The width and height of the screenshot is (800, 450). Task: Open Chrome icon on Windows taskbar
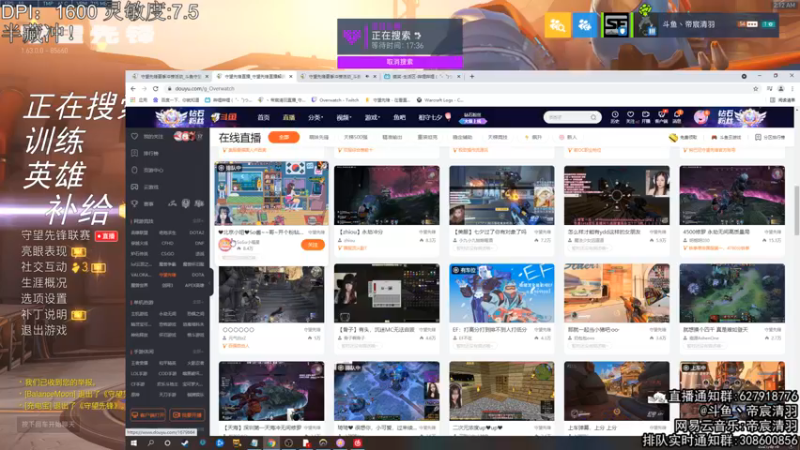pyautogui.click(x=271, y=443)
